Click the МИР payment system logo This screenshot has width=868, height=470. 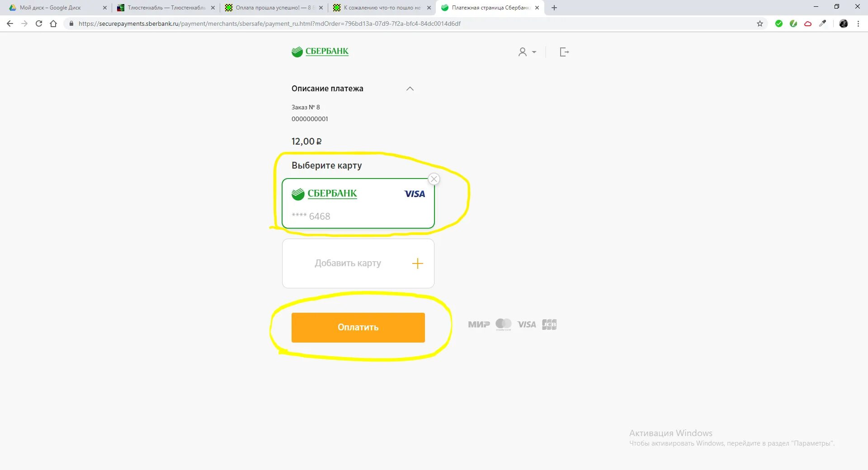(479, 324)
